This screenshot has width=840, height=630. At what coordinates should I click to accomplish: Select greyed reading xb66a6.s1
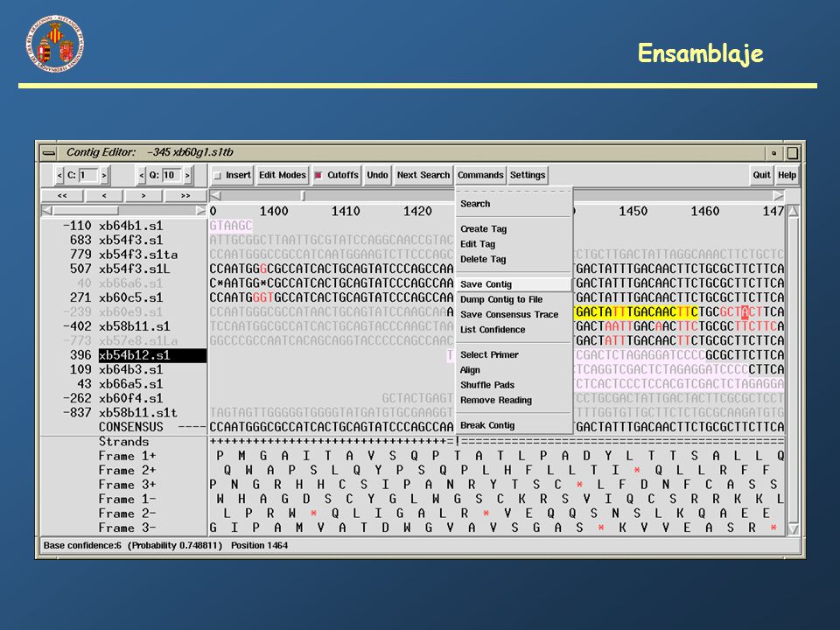coord(130,283)
